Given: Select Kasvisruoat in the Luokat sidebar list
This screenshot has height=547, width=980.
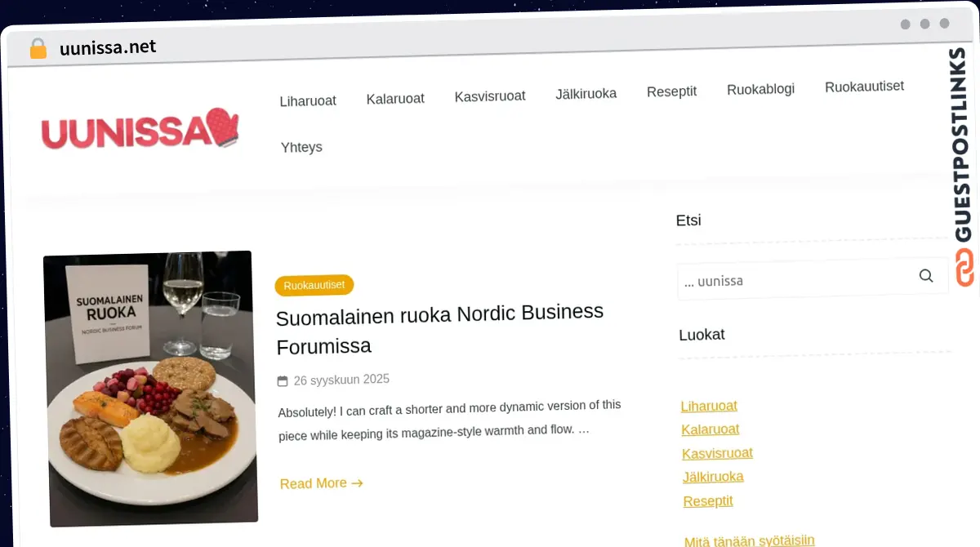Looking at the screenshot, I should point(717,453).
